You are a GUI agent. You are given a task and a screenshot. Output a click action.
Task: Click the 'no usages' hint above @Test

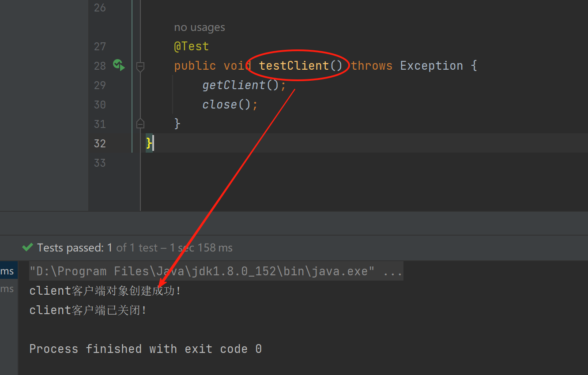200,27
